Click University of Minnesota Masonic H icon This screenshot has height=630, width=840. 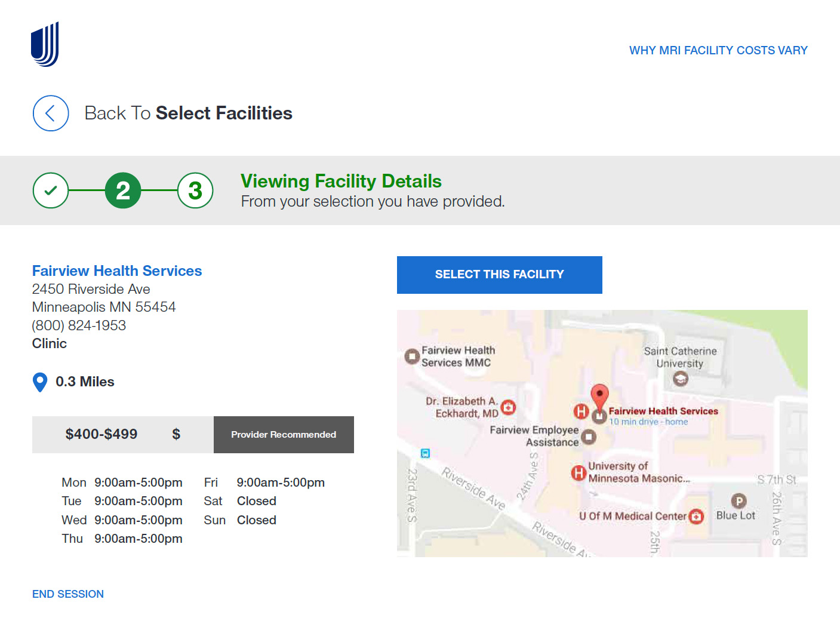tap(579, 473)
